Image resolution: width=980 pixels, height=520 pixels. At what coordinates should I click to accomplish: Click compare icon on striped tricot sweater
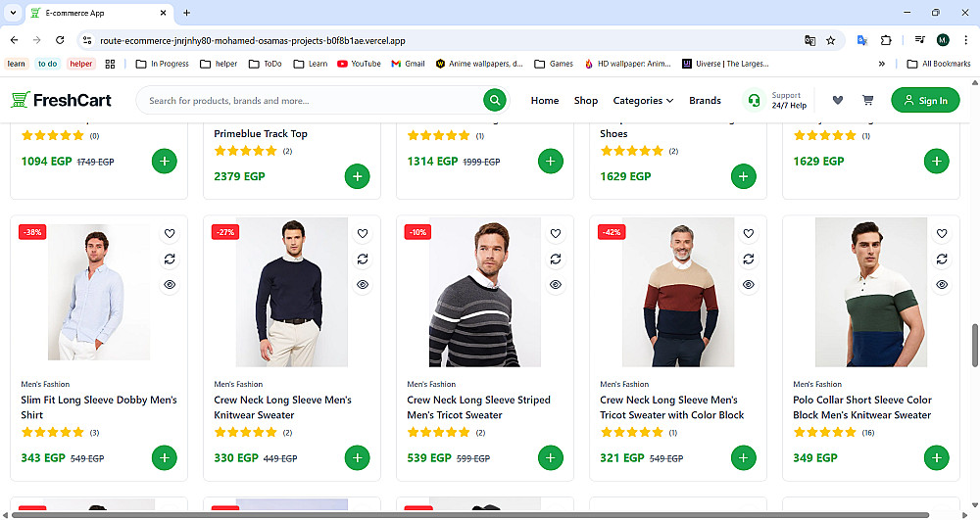(556, 259)
